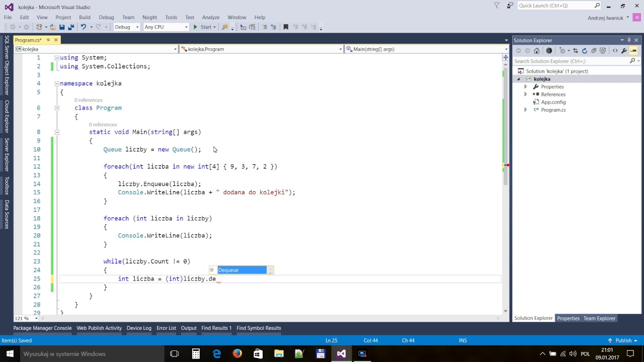Image resolution: width=644 pixels, height=362 pixels.
Task: Click the Andrzej Iwaniuk account name
Action: pos(605,18)
